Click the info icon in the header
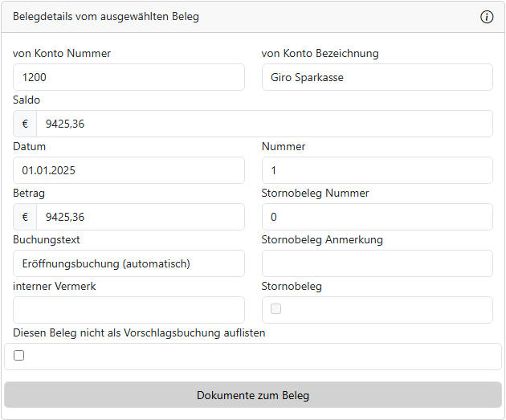This screenshot has width=506, height=420. (487, 17)
